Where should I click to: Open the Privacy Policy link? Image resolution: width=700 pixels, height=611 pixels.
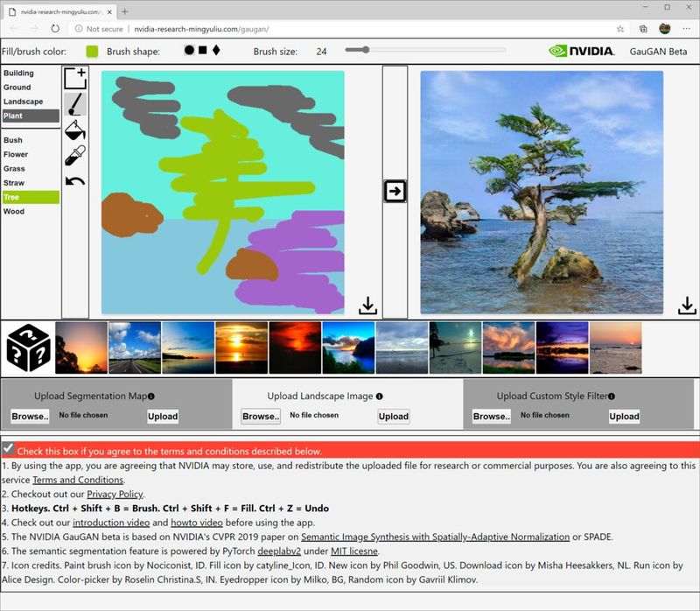click(115, 494)
